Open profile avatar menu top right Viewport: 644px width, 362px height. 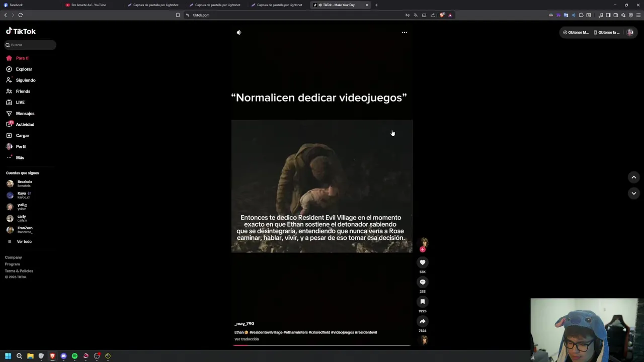pos(630,32)
